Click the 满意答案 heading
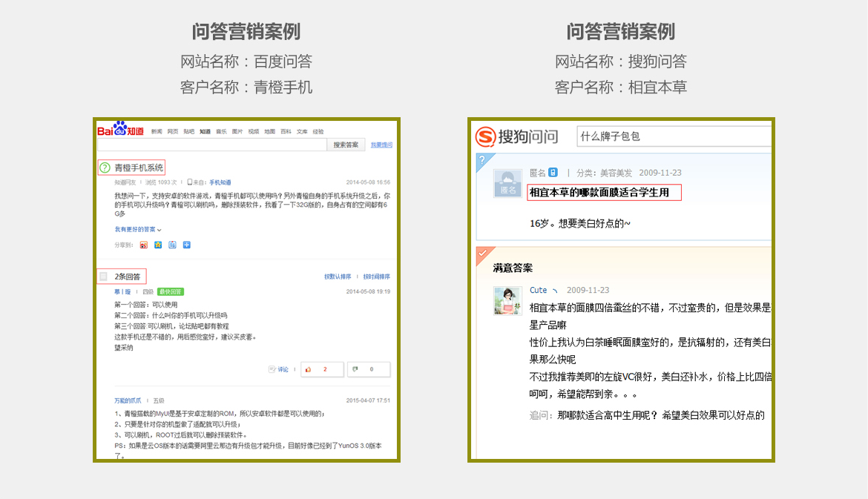The image size is (868, 499). [x=513, y=268]
